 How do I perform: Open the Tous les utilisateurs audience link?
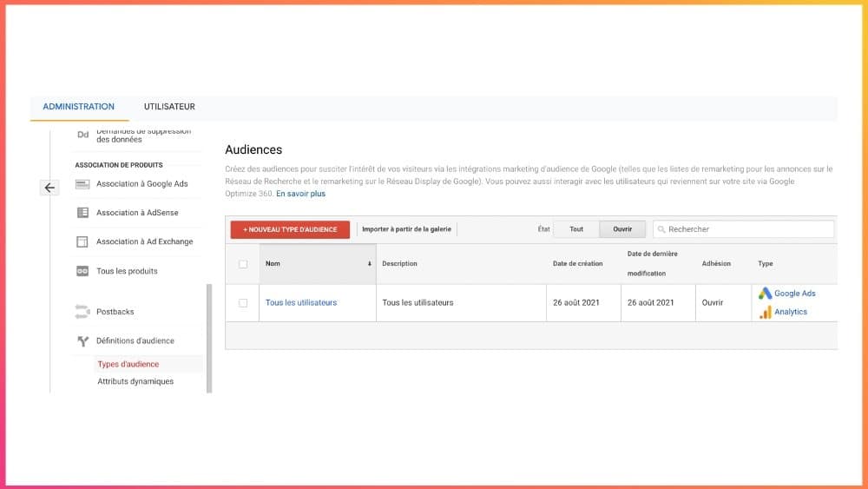click(301, 302)
